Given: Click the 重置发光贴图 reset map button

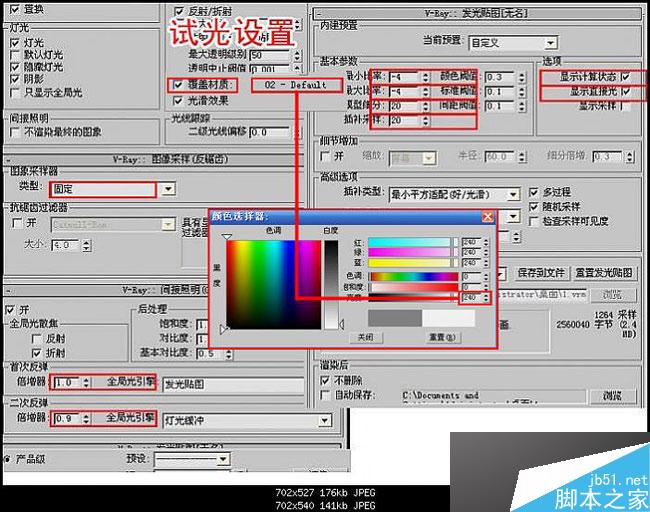Looking at the screenshot, I should click(x=604, y=273).
